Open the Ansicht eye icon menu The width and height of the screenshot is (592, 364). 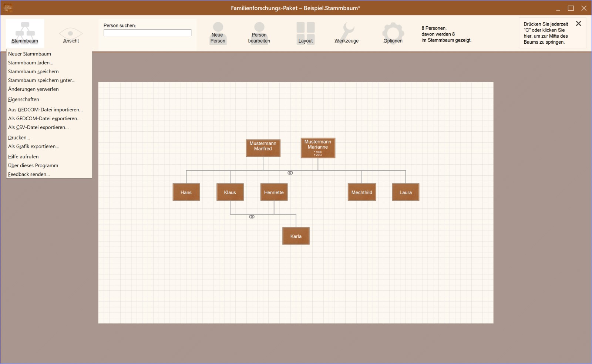(x=71, y=33)
